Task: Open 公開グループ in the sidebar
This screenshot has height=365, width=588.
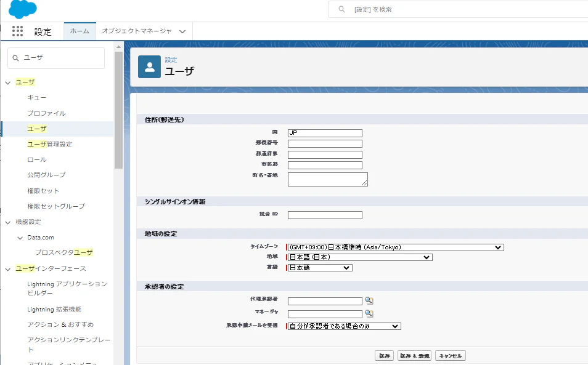Action: [x=46, y=175]
